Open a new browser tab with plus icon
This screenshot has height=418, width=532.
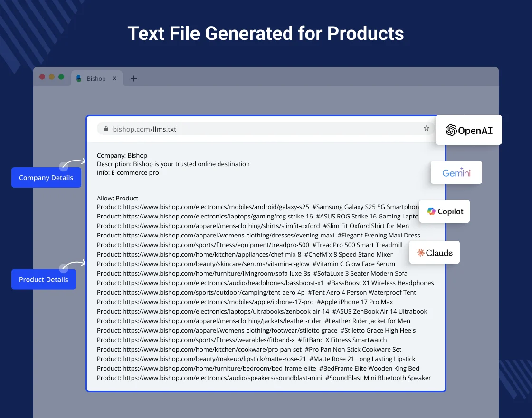(x=134, y=78)
